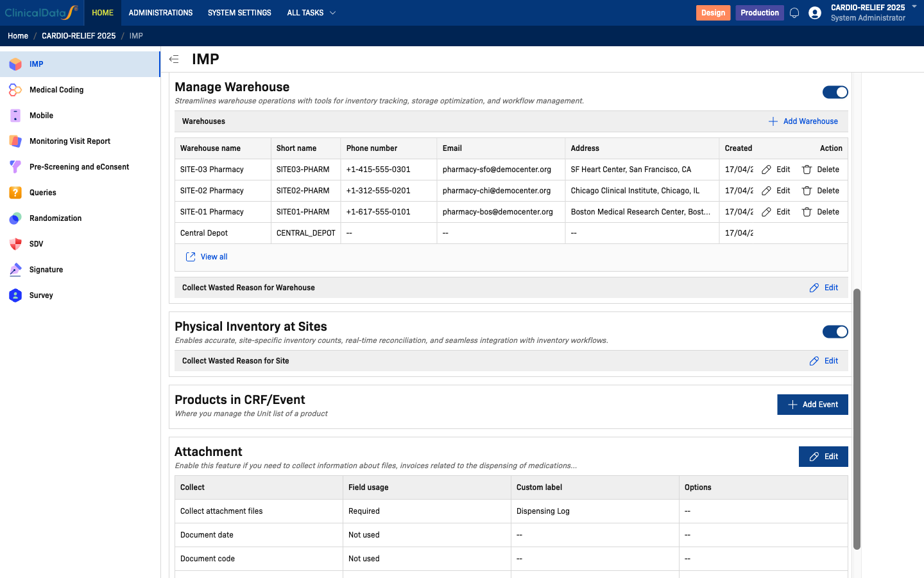Select the SDV module in sidebar
This screenshot has height=578, width=924.
[37, 243]
